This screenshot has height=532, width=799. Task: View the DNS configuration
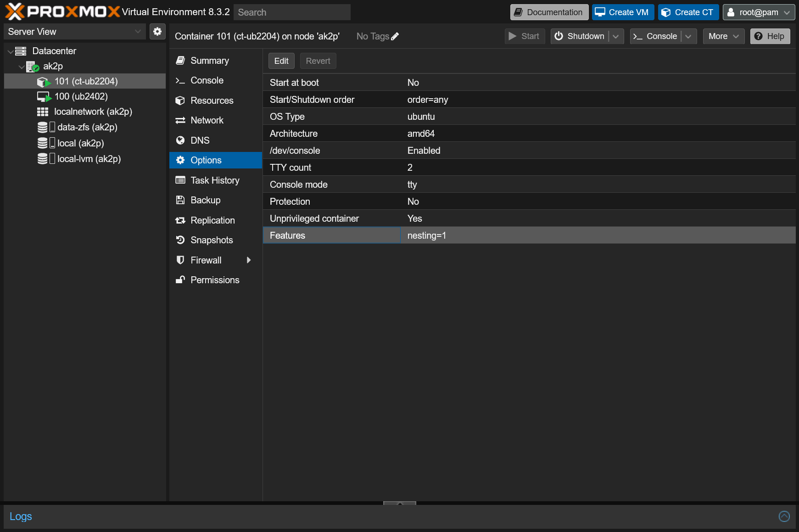tap(200, 140)
